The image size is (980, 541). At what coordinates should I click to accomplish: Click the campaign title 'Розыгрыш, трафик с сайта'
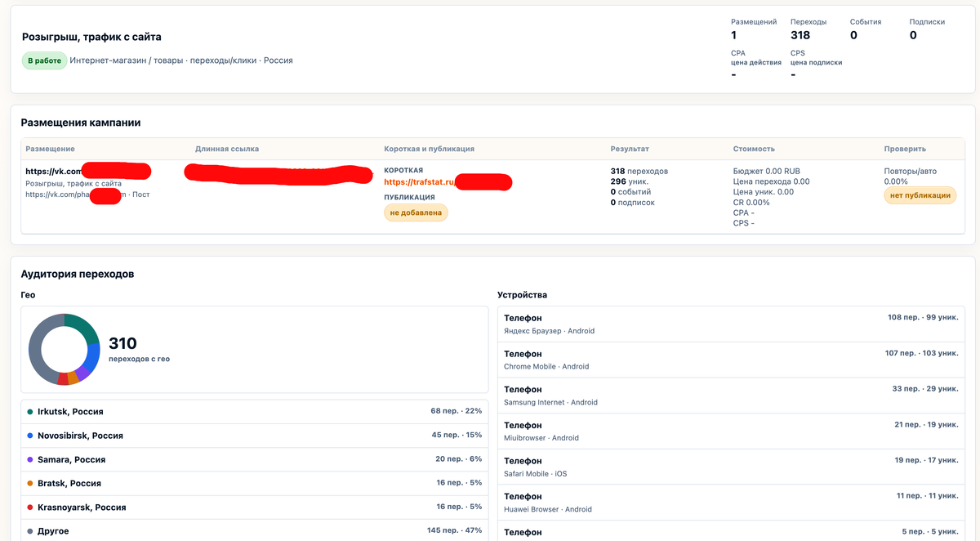[91, 37]
